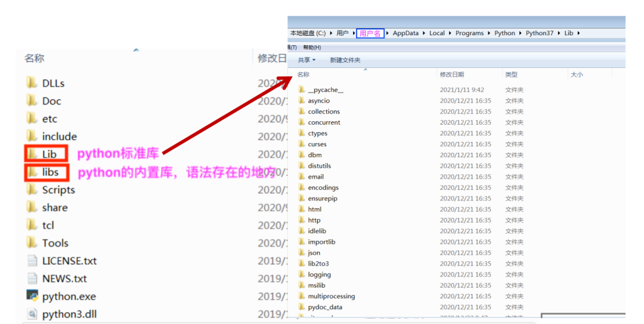Expand arrow after Local in address bar
Image resolution: width=644 pixels, height=324 pixels.
pos(450,33)
